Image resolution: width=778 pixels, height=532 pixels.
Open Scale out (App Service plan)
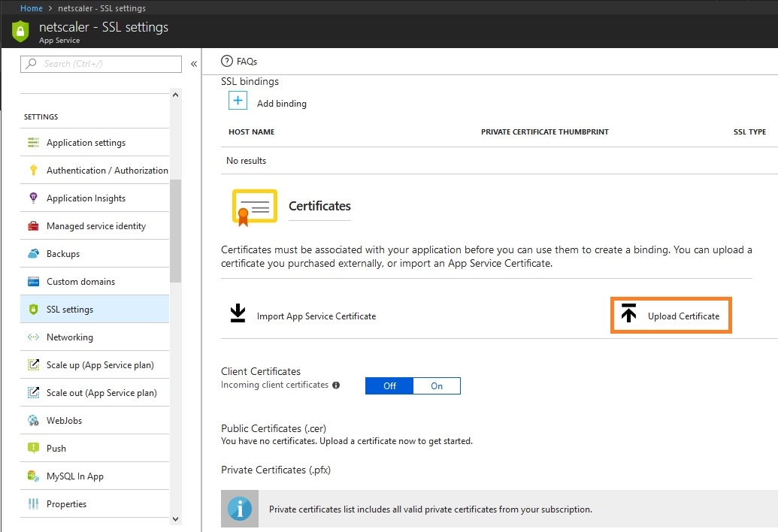[x=95, y=393]
